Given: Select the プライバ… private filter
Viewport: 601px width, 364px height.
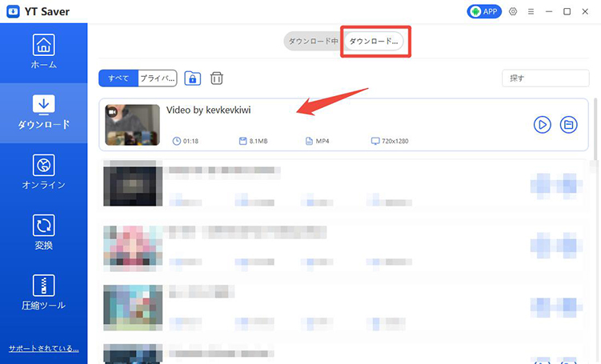Looking at the screenshot, I should tap(158, 78).
